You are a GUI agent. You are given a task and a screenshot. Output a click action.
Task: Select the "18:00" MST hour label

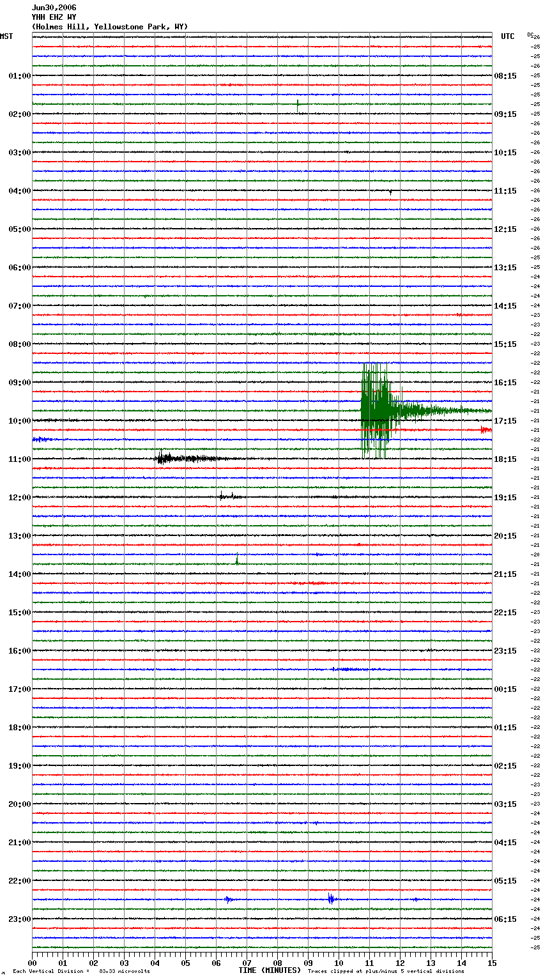pyautogui.click(x=20, y=728)
